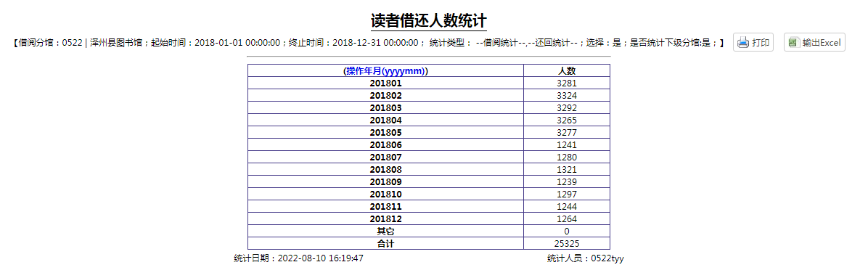Viewport: 868px width, 278px height.
Task: Click the value 3281 cell
Action: tap(567, 83)
